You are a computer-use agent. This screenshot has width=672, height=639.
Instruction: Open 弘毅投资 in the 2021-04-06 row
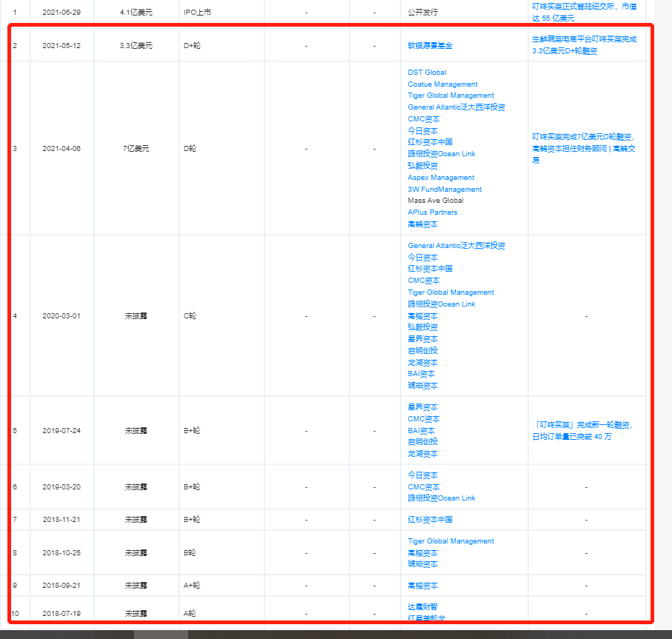click(422, 166)
